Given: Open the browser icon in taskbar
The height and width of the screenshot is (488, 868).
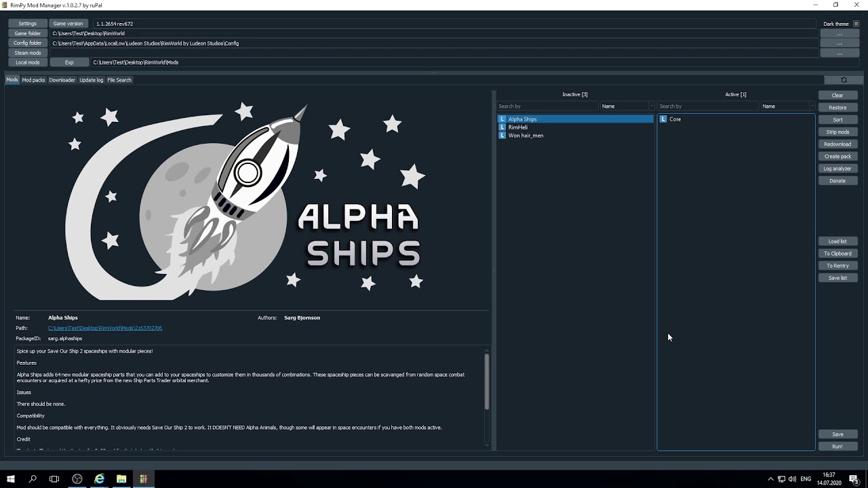Looking at the screenshot, I should click(99, 479).
